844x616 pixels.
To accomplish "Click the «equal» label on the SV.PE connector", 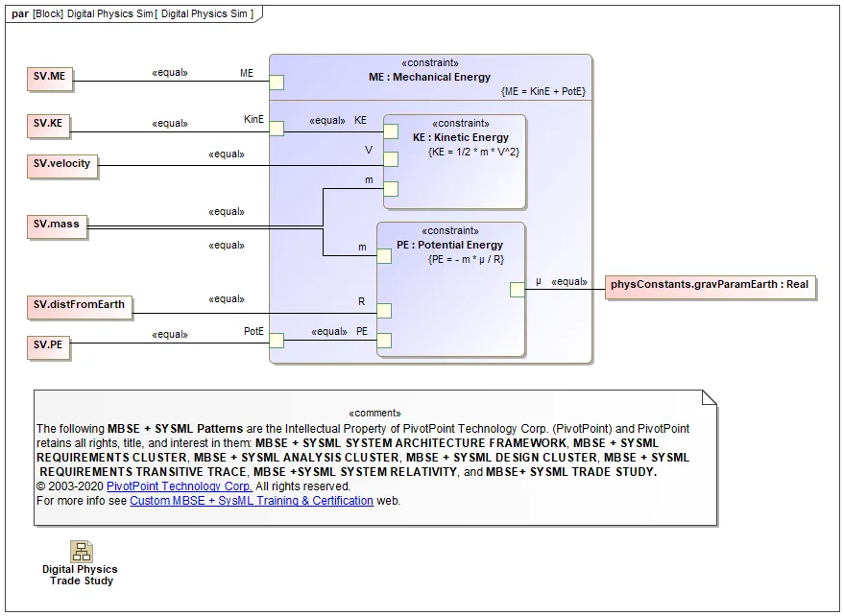I will [170, 335].
